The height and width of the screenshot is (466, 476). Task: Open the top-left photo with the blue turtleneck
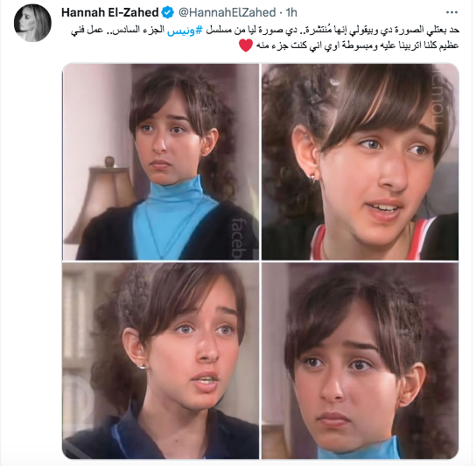161,162
